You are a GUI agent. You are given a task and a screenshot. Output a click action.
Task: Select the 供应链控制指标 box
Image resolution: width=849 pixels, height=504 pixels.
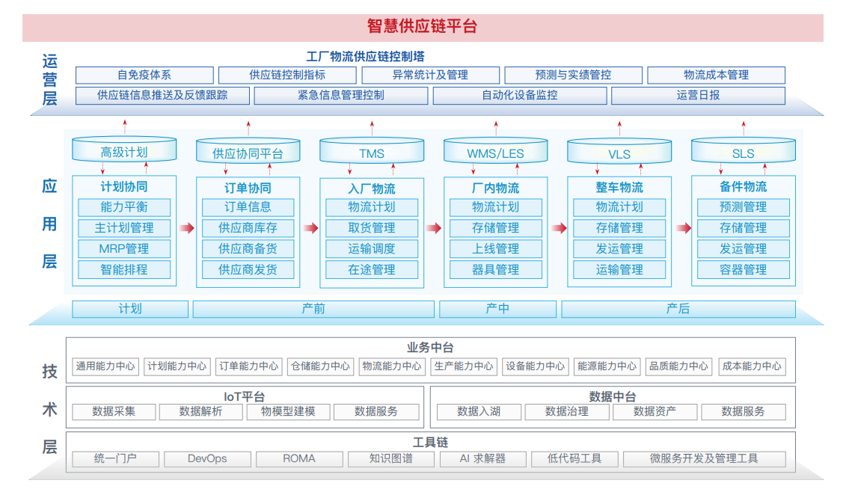(x=287, y=76)
